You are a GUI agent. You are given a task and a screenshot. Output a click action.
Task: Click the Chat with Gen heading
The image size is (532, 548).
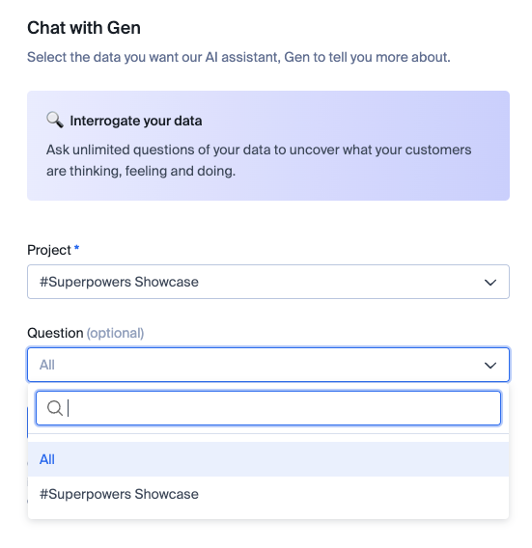click(x=84, y=28)
